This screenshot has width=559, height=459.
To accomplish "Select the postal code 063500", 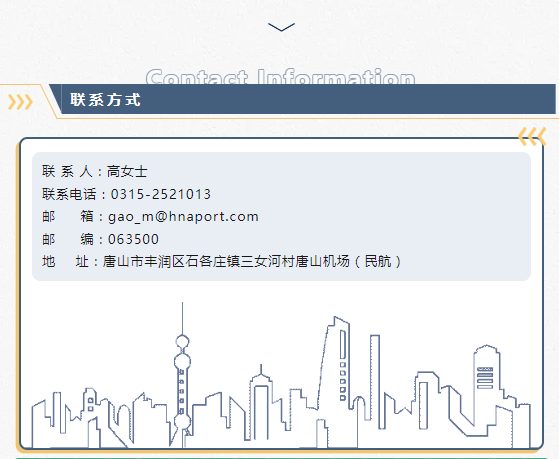I will pos(133,239).
